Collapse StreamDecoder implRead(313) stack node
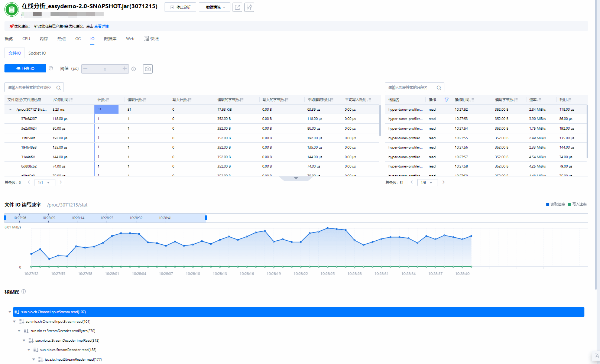This screenshot has height=364, width=600. pyautogui.click(x=24, y=341)
